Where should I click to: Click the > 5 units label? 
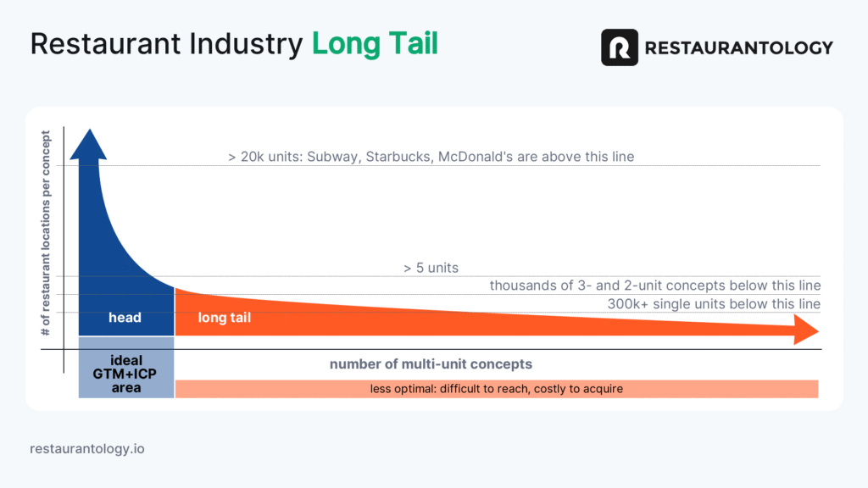431,268
